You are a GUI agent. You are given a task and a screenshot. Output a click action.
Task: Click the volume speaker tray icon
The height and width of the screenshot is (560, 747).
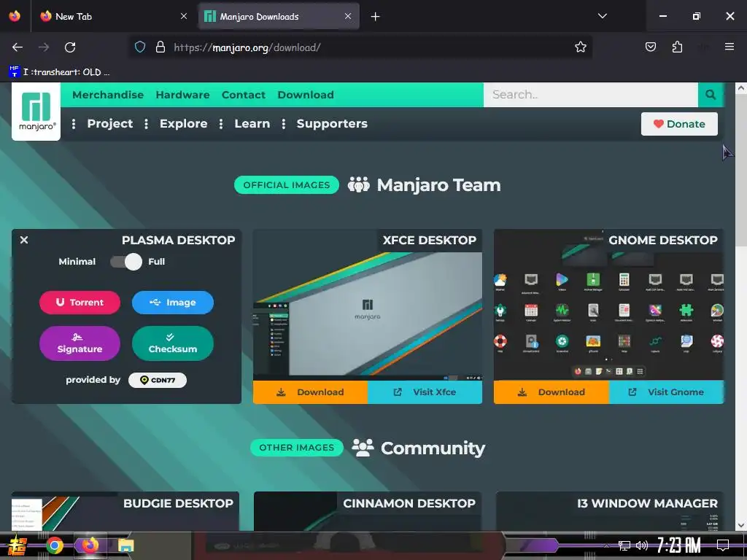(x=642, y=545)
